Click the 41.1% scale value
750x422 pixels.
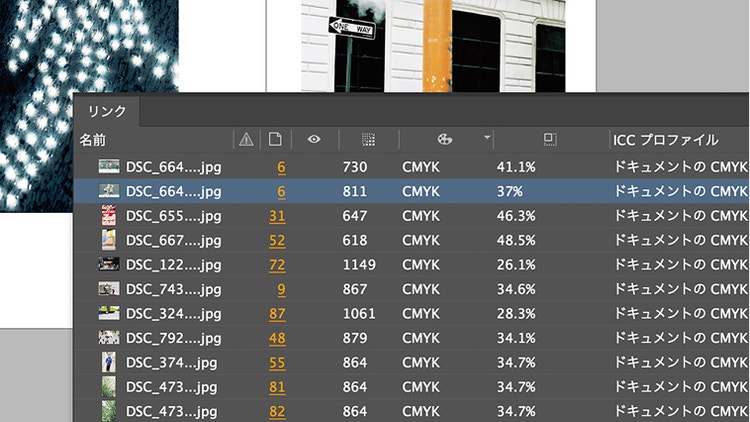pos(516,167)
